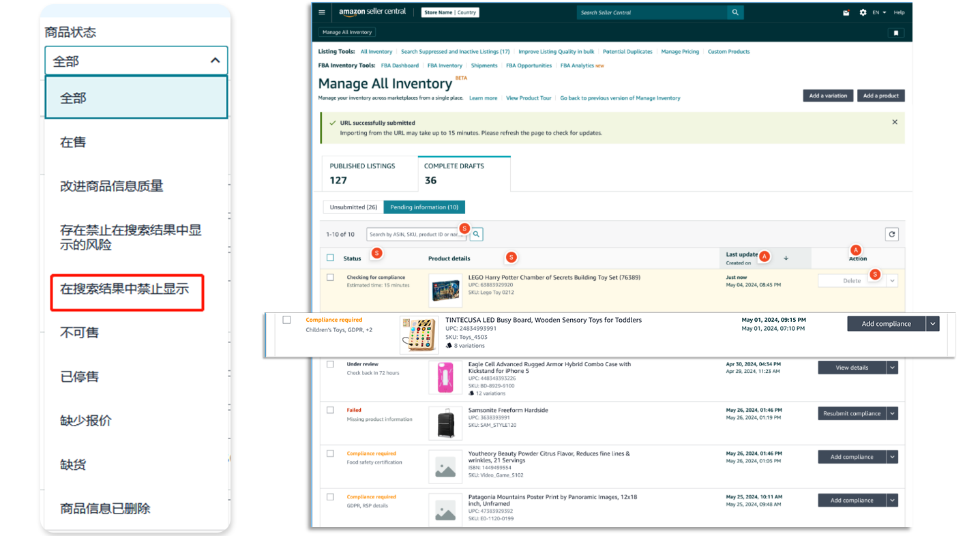Click the Search by ASIN, SKU input field
This screenshot has width=980, height=536.
coord(417,234)
